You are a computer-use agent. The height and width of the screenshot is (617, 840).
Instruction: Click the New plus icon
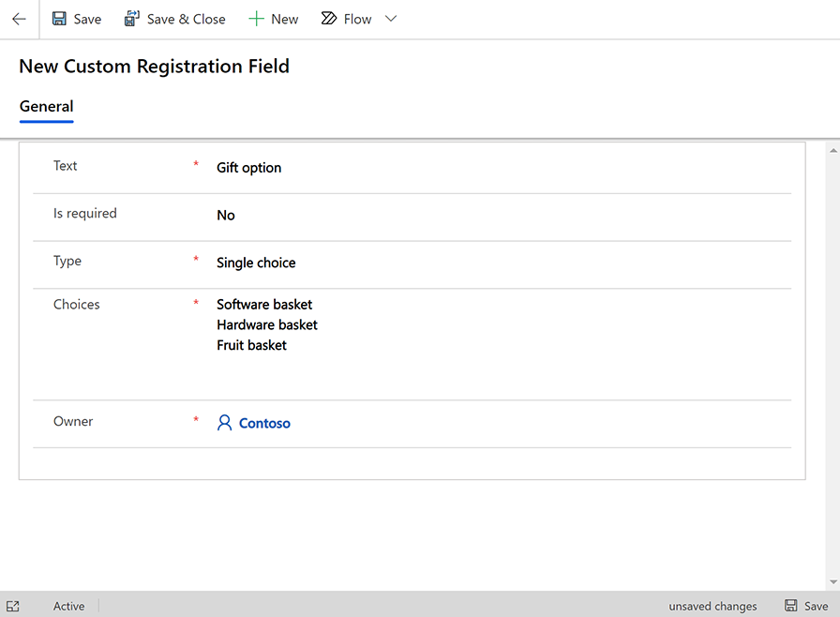256,19
